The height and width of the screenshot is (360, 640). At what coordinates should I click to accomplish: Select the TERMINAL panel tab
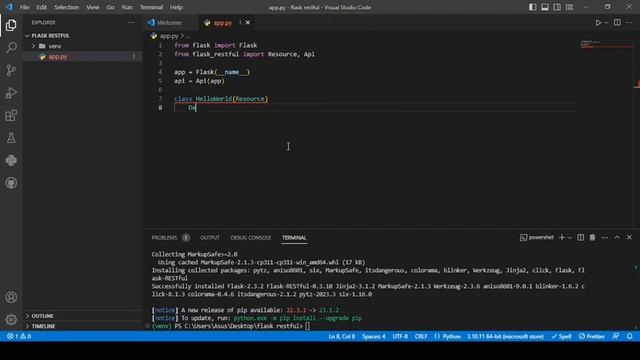tap(294, 238)
